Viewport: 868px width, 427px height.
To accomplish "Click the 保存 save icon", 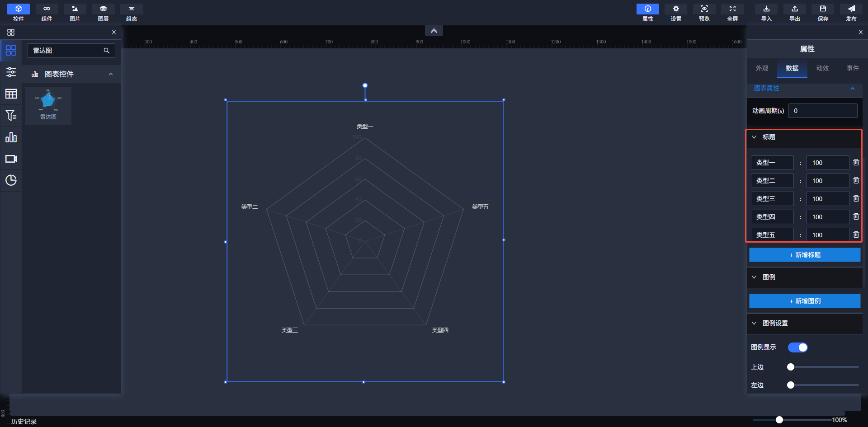I will [x=823, y=13].
